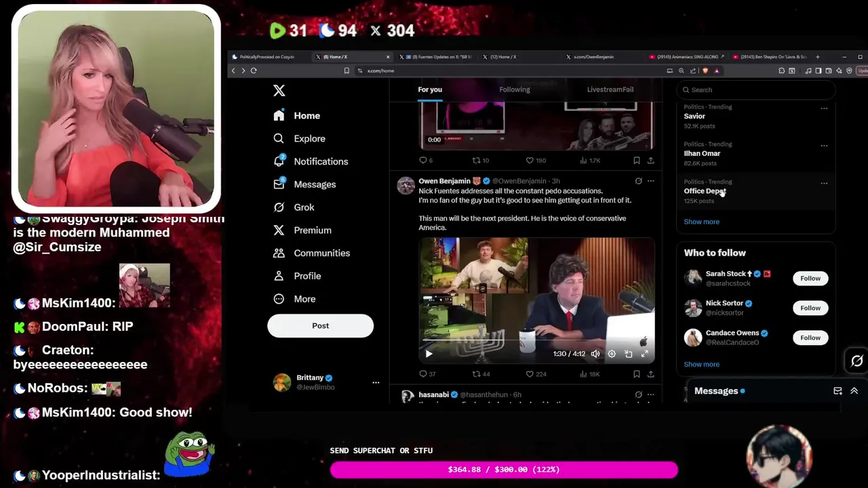The image size is (868, 488).
Task: Switch to the For you tab
Action: [430, 89]
